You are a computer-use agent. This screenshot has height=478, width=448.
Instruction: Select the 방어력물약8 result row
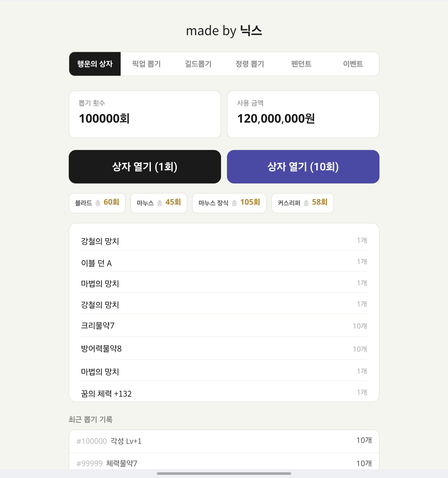point(224,349)
